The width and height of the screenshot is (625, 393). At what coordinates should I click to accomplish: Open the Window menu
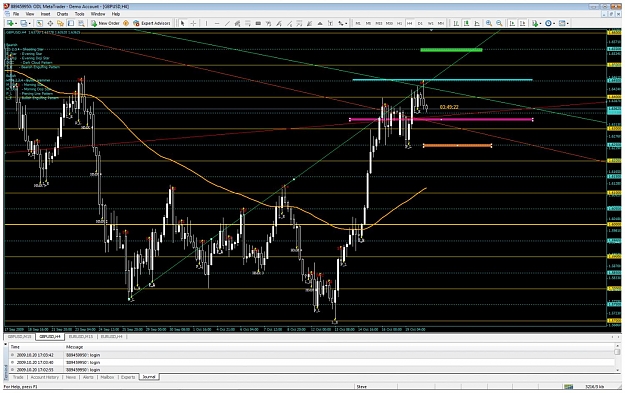coord(98,14)
